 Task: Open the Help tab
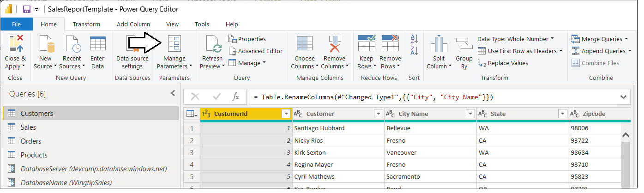(232, 24)
